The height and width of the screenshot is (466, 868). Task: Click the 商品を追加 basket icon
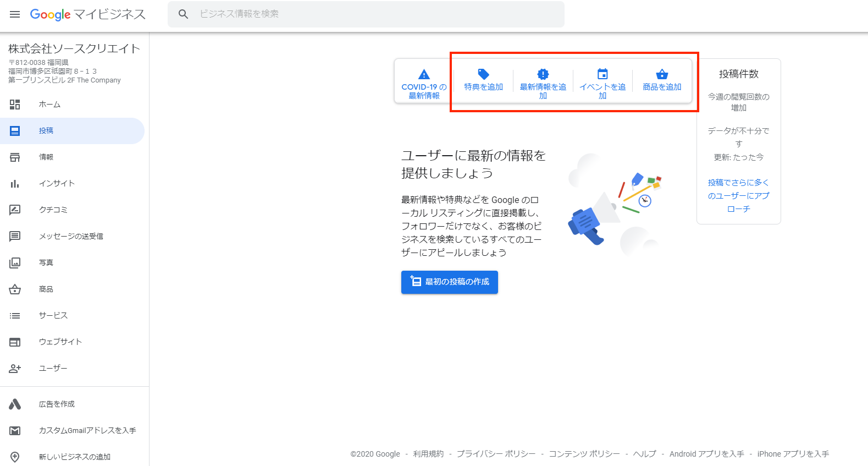tap(662, 74)
